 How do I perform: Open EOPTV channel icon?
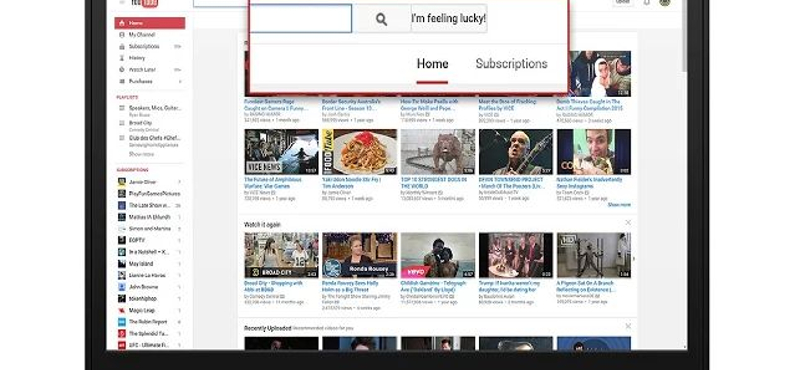coord(121,240)
